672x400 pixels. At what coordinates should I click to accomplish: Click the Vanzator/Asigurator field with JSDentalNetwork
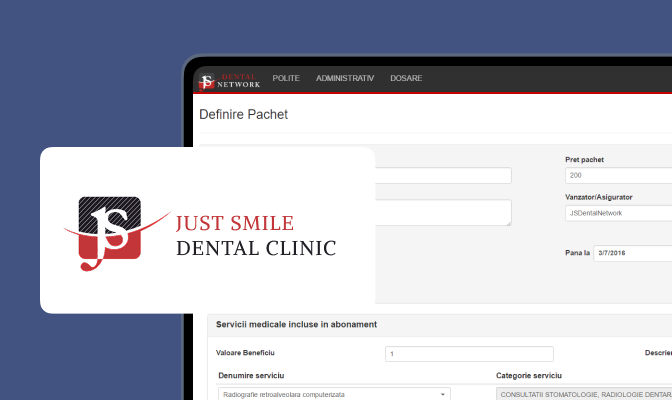coord(618,213)
